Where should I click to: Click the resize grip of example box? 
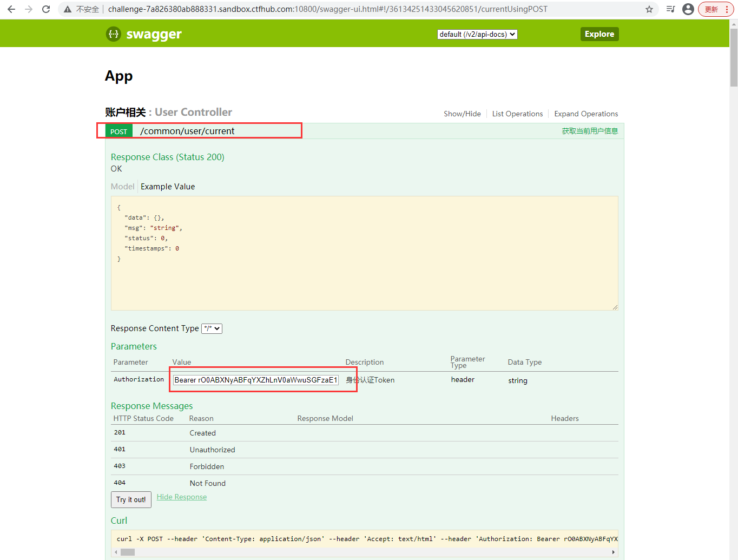click(615, 307)
